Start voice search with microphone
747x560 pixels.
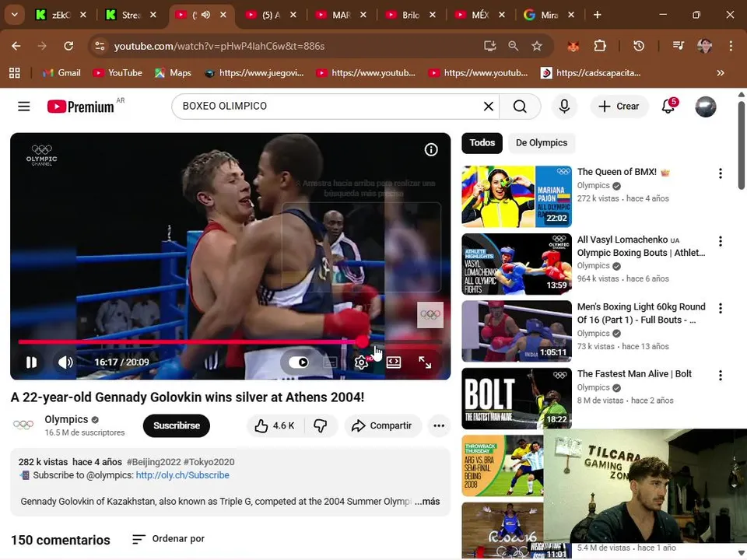[x=564, y=107]
